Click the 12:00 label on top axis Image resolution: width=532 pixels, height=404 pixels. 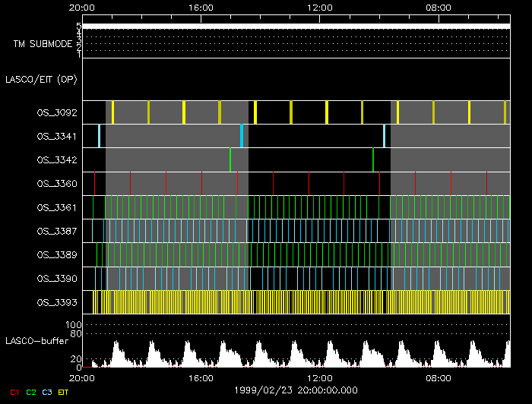pyautogui.click(x=319, y=8)
